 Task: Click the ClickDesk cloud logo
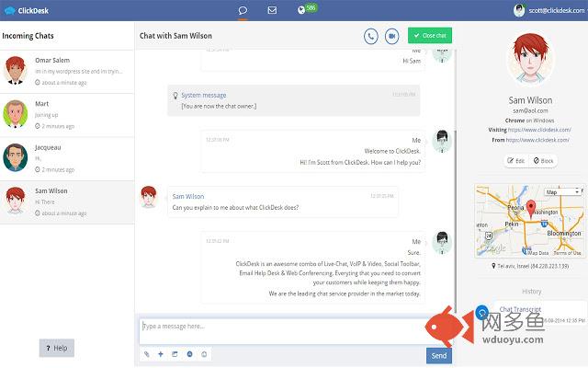10,10
